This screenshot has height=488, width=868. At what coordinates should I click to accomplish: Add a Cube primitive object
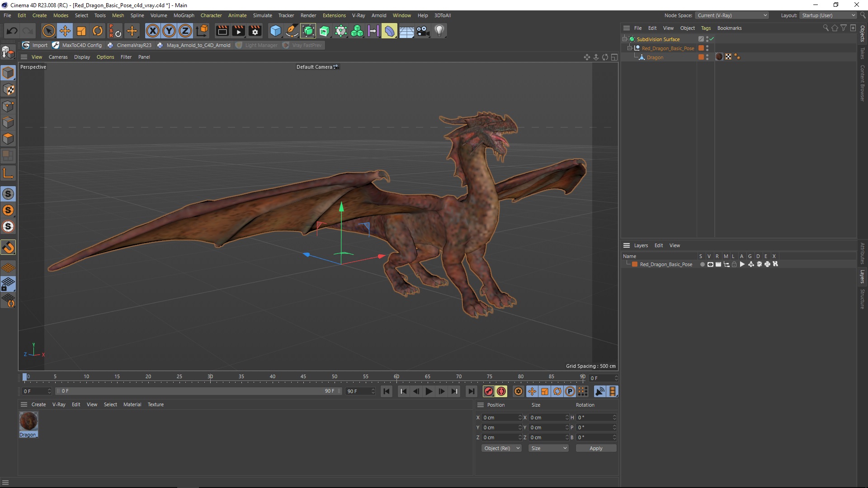pos(275,31)
